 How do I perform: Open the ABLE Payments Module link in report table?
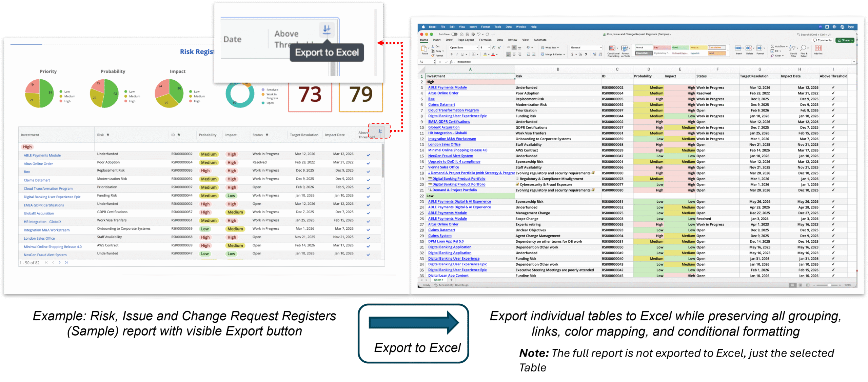(x=42, y=155)
